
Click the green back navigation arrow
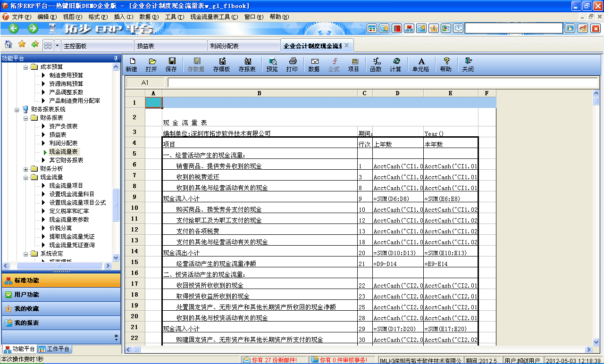[x=13, y=28]
